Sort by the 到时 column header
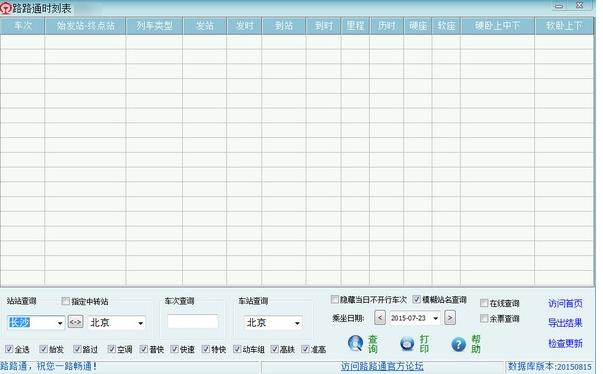 click(323, 26)
